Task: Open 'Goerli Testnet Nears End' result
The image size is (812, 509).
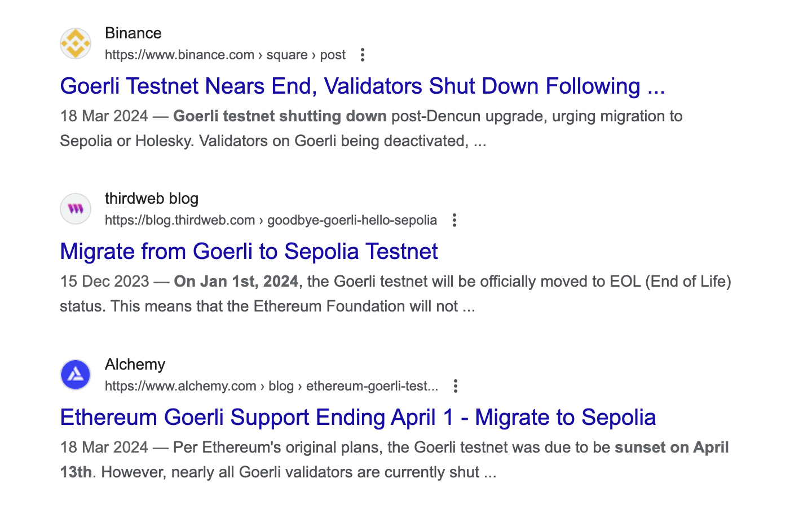Action: pyautogui.click(x=363, y=86)
